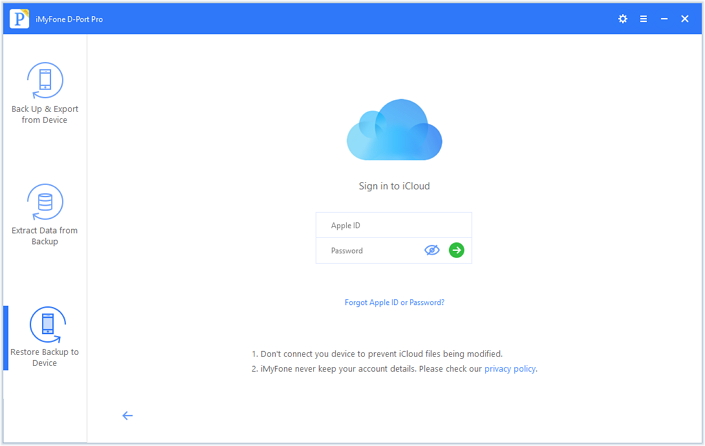Image resolution: width=705 pixels, height=446 pixels.
Task: Go back using the left arrow
Action: (128, 415)
